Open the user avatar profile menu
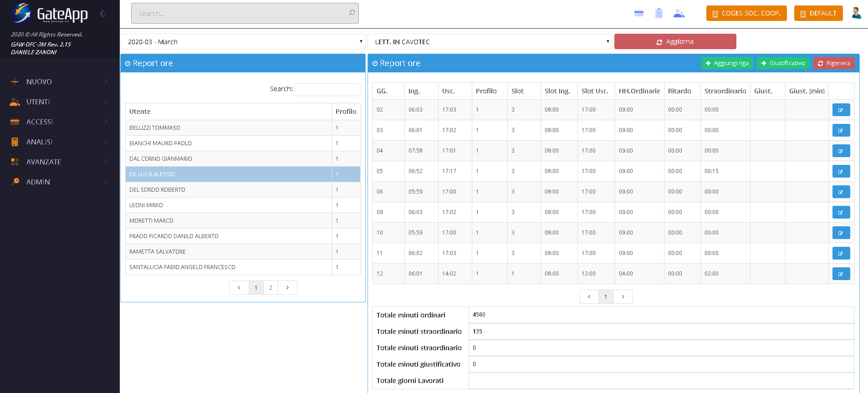Image resolution: width=868 pixels, height=393 pixels. (856, 13)
